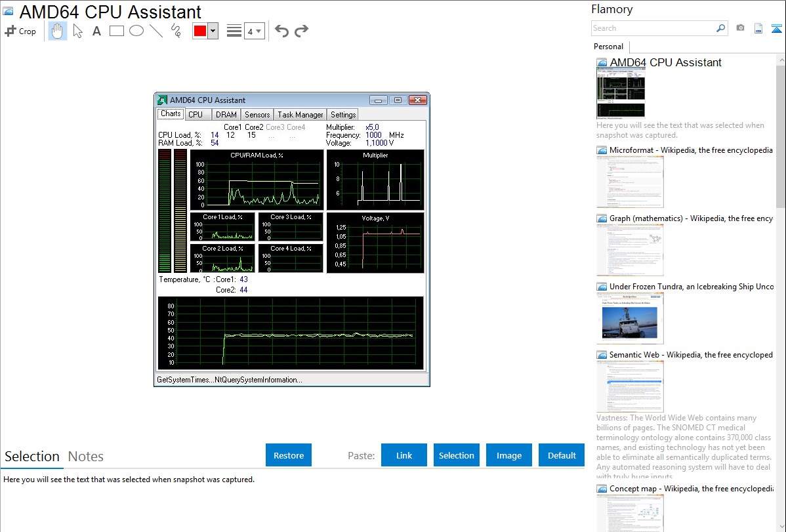786x532 pixels.
Task: Click in the Flamory search field
Action: click(x=653, y=28)
